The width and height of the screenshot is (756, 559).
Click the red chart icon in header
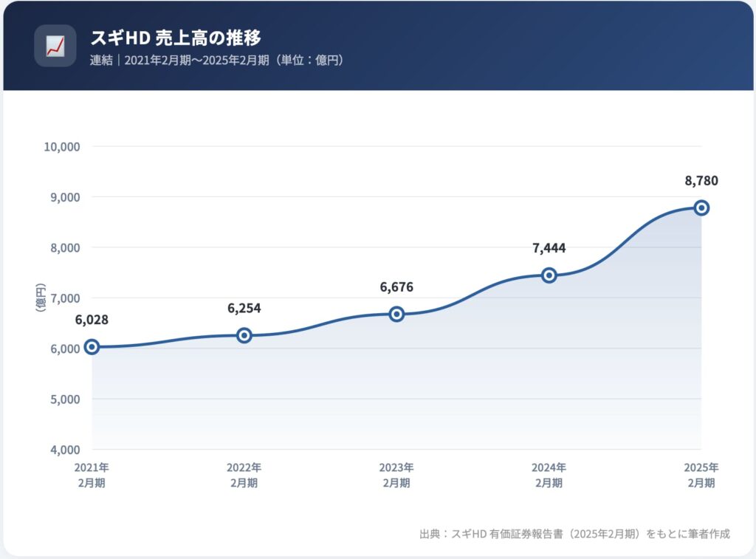tap(55, 46)
